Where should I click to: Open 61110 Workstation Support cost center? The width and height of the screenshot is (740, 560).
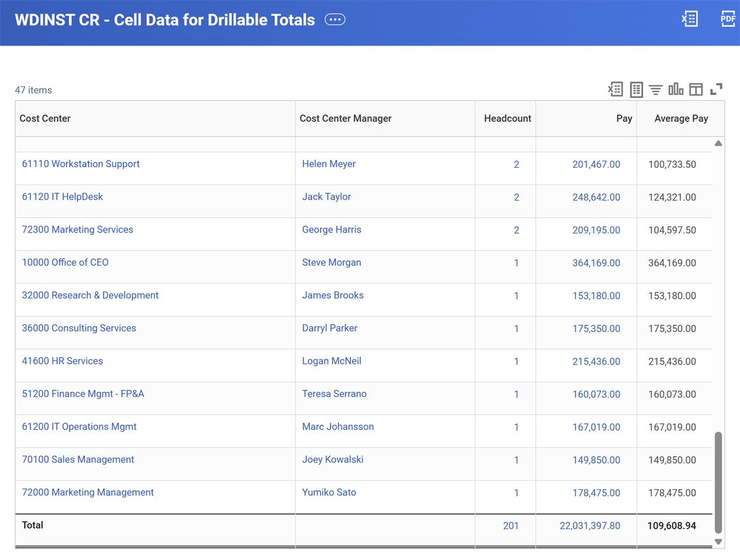tap(81, 164)
